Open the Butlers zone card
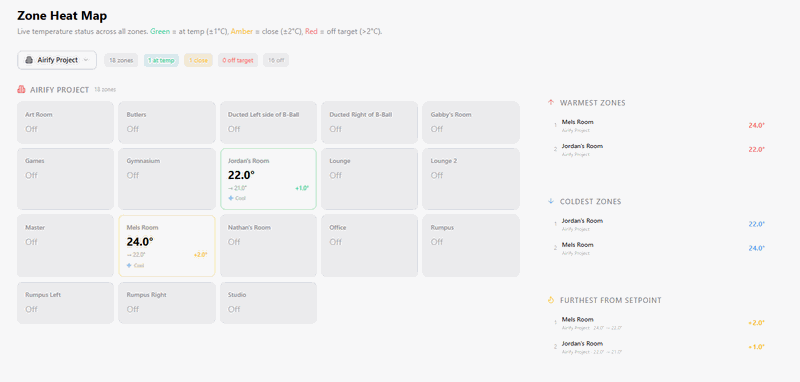Screen dimensions: 800x382 point(167,122)
